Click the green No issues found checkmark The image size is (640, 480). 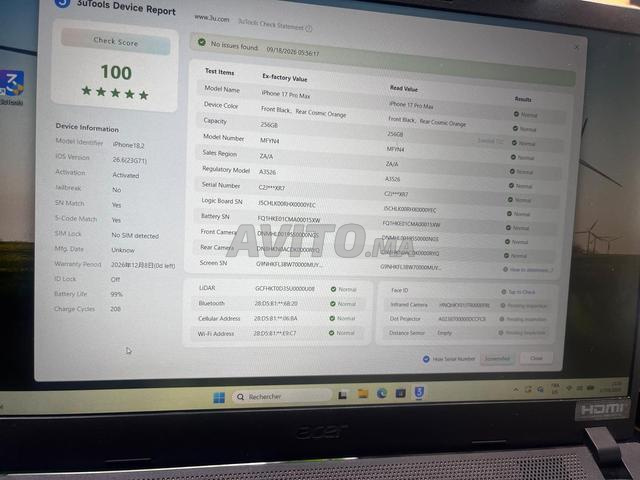202,42
